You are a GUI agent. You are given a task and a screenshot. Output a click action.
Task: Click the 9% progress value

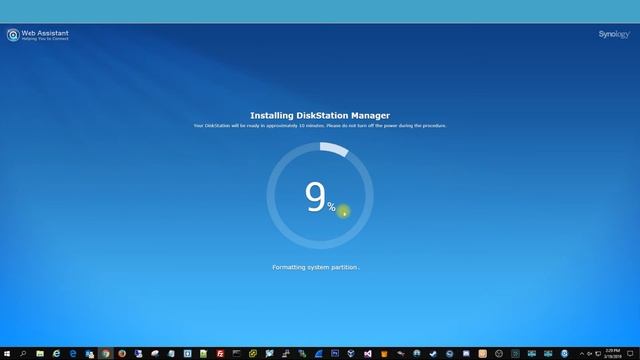[x=320, y=198]
